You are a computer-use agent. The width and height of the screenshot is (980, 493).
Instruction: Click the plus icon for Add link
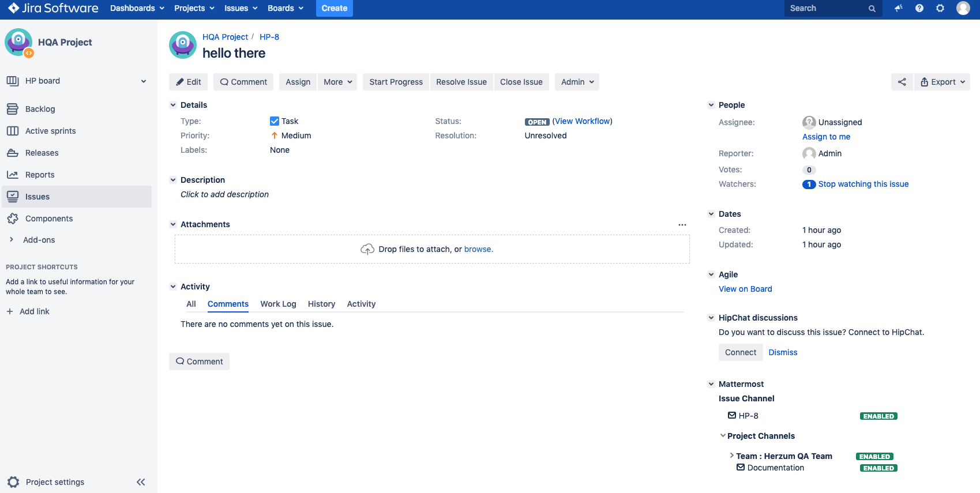[x=10, y=311]
